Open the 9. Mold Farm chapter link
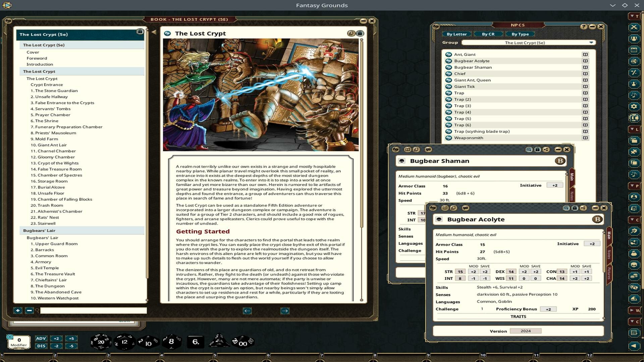644x362 pixels. click(45, 139)
